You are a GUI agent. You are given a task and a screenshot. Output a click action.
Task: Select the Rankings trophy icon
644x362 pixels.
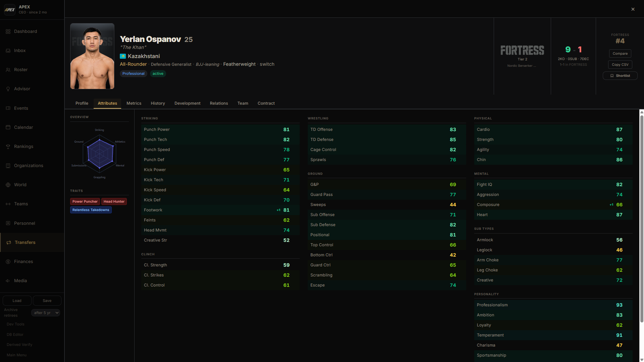pos(8,146)
